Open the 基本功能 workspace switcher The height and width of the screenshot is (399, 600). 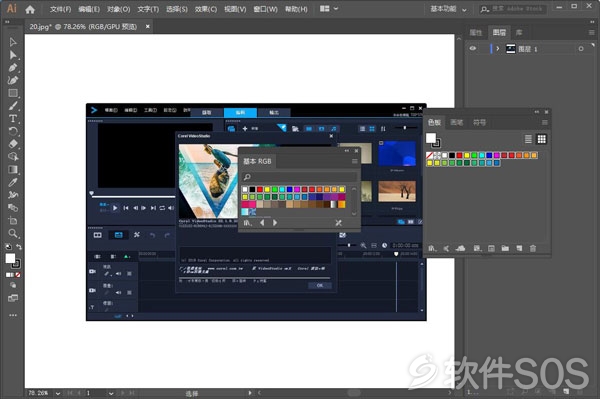pyautogui.click(x=448, y=9)
